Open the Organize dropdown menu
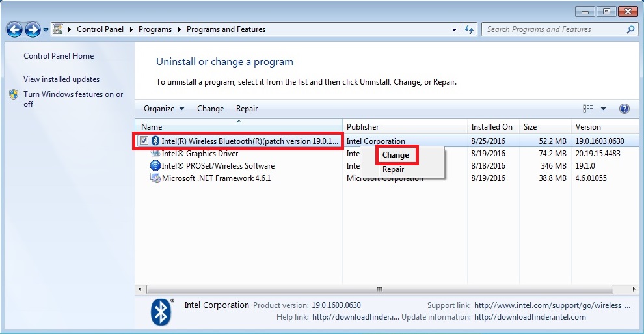The image size is (644, 334). (163, 109)
